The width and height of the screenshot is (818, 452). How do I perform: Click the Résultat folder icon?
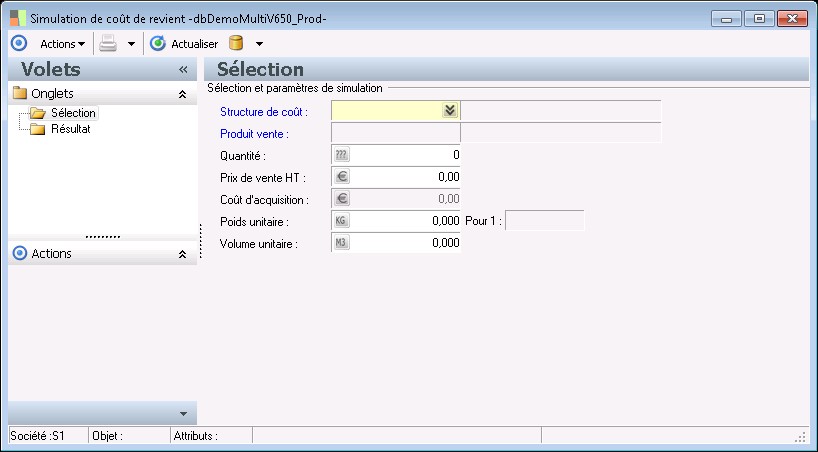click(x=38, y=129)
